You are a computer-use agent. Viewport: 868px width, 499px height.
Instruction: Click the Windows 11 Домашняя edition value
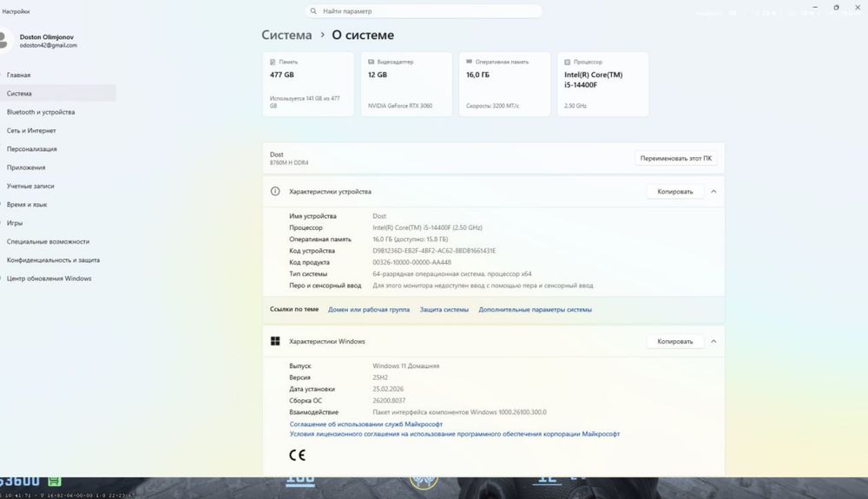click(x=405, y=366)
